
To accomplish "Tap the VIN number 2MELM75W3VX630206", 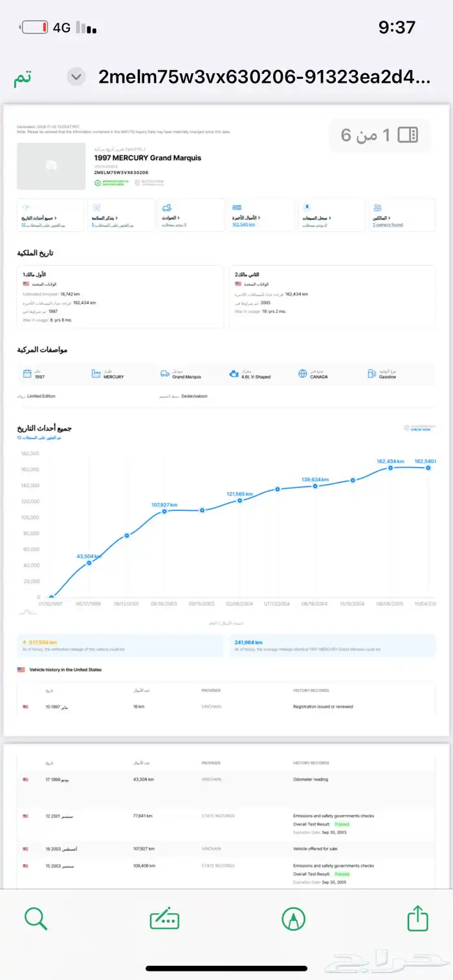I will (x=121, y=173).
